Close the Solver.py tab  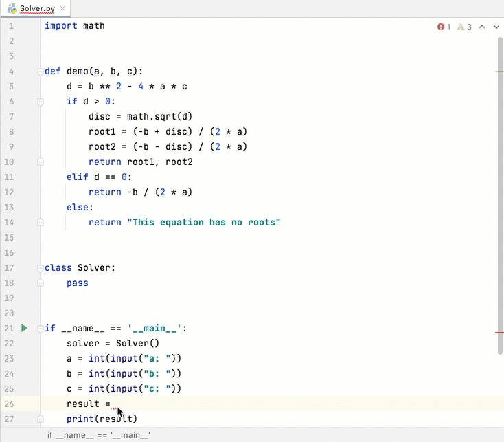coord(62,8)
